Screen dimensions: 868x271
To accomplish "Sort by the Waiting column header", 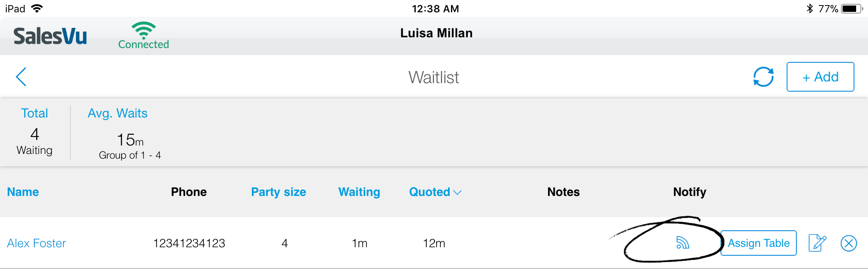I will tap(359, 192).
